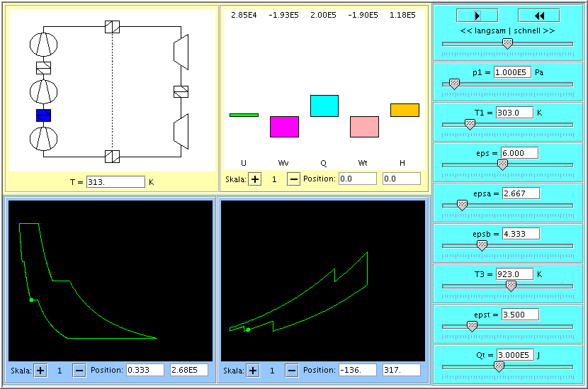Click the langsam/schnell speed slider
This screenshot has height=389, width=588.
[x=507, y=43]
